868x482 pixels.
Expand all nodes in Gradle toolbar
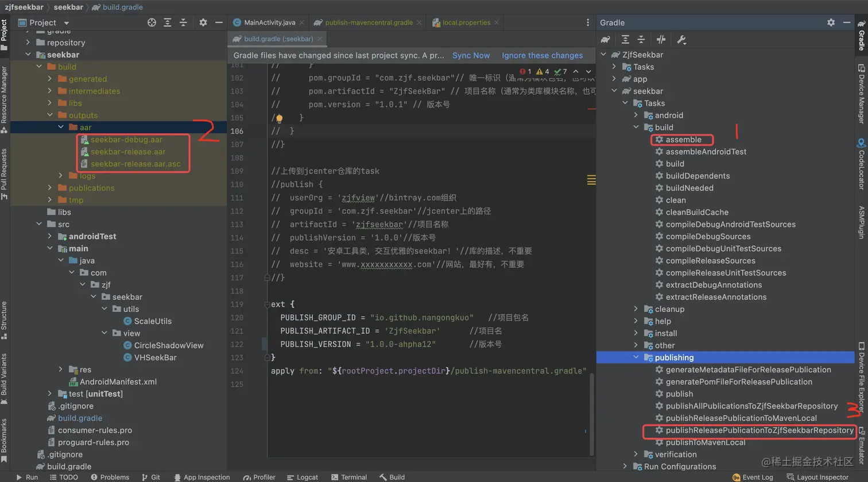pos(625,40)
